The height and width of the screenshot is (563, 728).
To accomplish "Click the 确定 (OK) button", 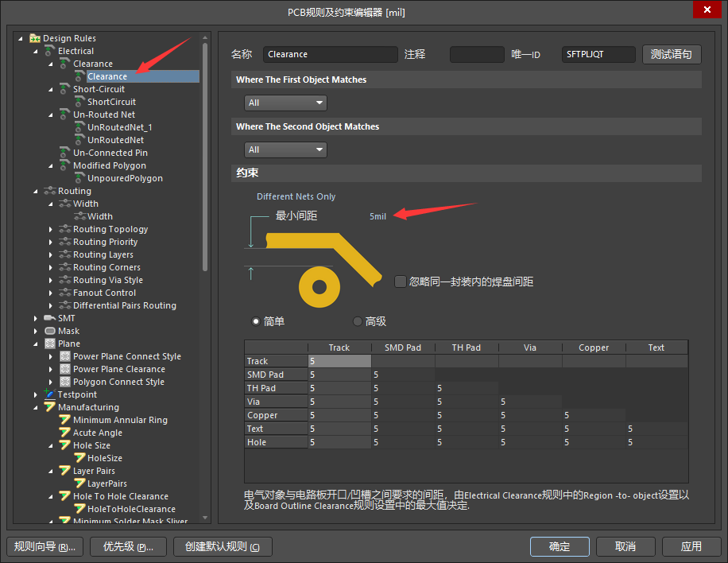I will pos(560,546).
